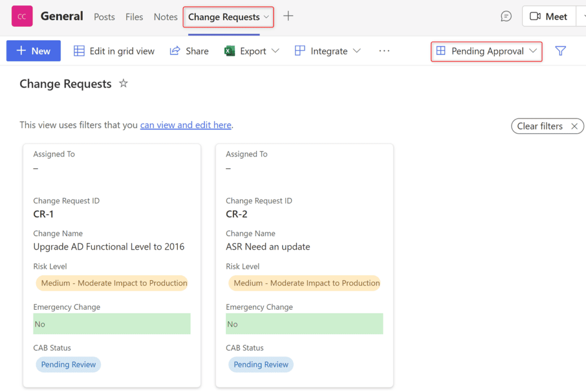The width and height of the screenshot is (586, 392).
Task: Expand the Export dropdown chevron
Action: coord(275,50)
